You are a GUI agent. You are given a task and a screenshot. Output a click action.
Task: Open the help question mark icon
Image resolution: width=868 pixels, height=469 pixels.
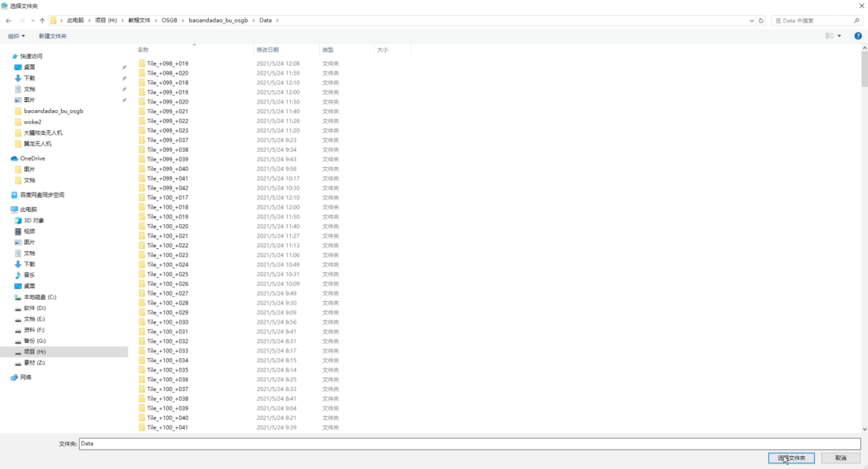click(858, 36)
